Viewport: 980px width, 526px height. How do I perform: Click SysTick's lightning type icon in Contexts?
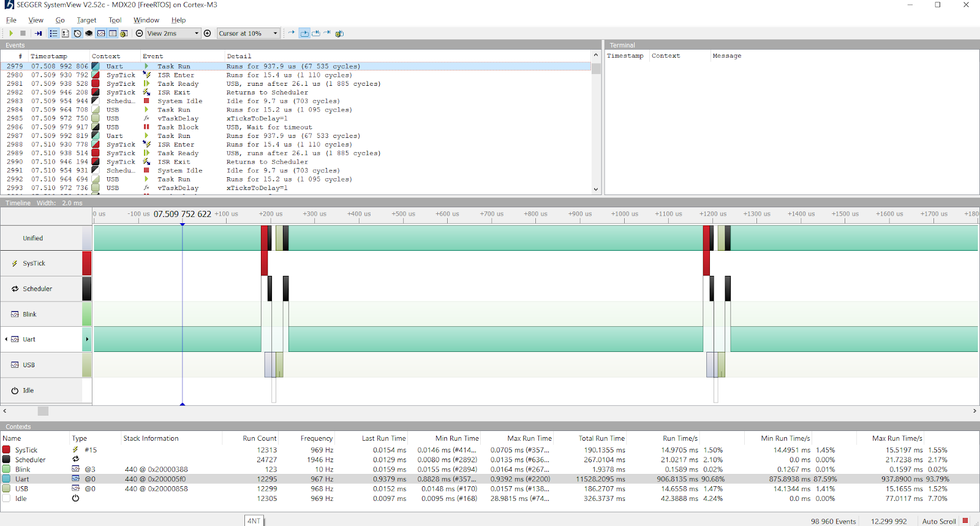(x=75, y=450)
